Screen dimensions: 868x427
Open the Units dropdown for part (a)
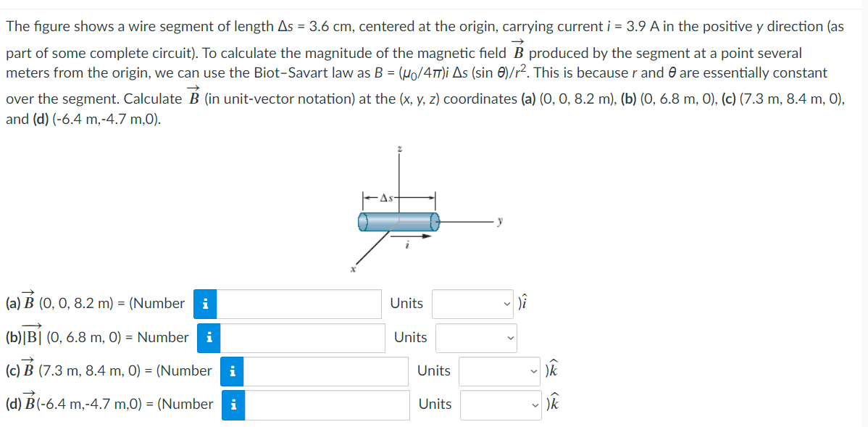472,303
